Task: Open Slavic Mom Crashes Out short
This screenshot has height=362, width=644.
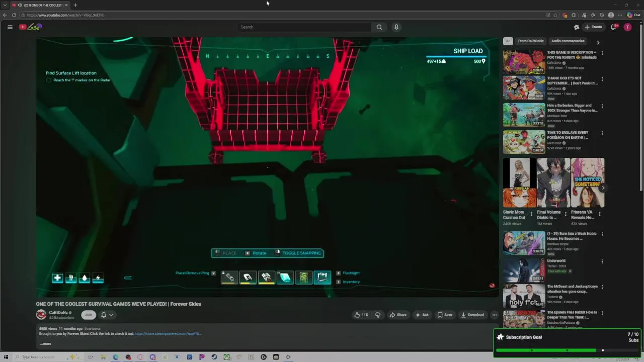Action: tap(519, 183)
